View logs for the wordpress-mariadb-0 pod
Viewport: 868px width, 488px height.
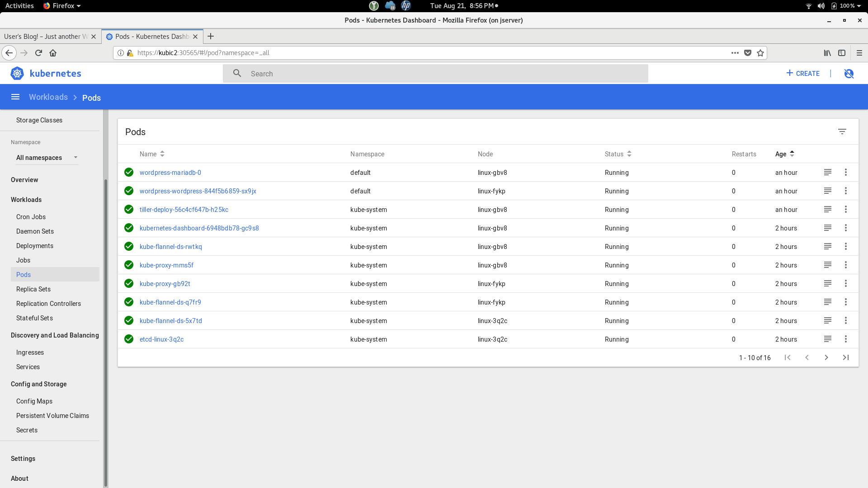coord(828,172)
